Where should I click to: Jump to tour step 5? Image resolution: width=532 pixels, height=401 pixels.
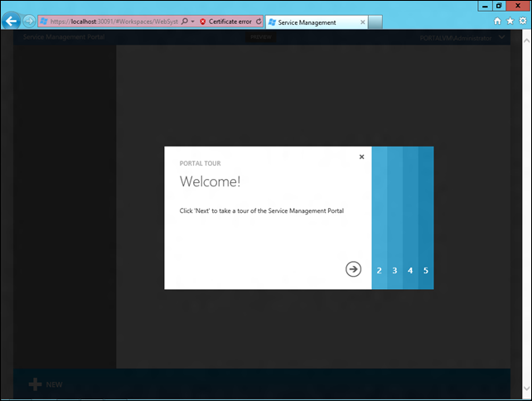pos(426,271)
